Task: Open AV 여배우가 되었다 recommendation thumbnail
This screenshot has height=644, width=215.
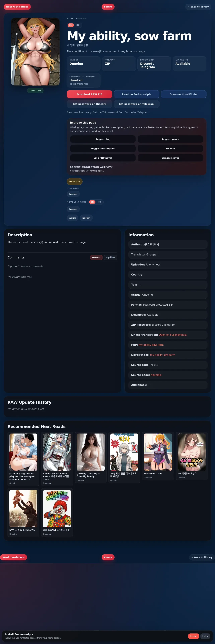Action: (191, 452)
